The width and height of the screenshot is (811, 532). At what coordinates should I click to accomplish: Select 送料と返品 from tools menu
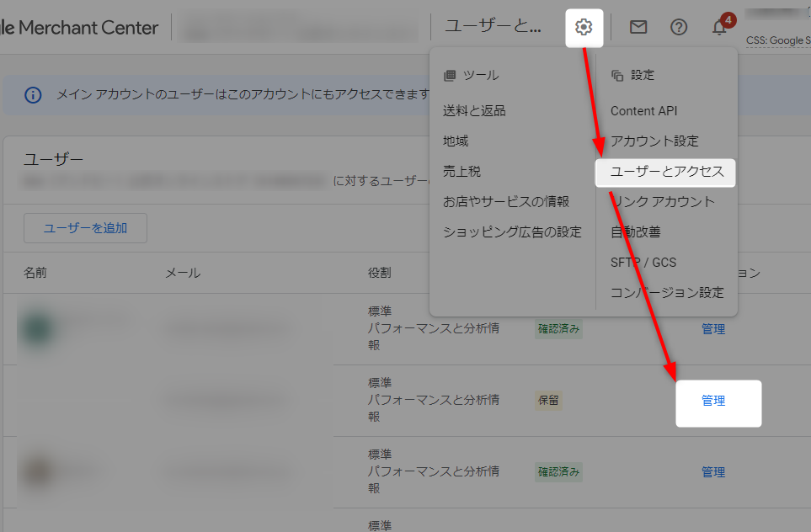(x=474, y=111)
